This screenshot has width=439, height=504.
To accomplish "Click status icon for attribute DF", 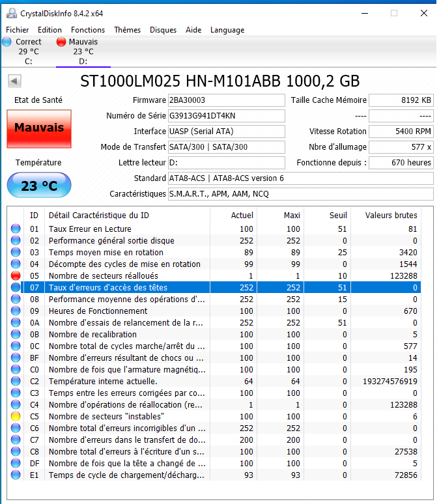I will tap(16, 463).
